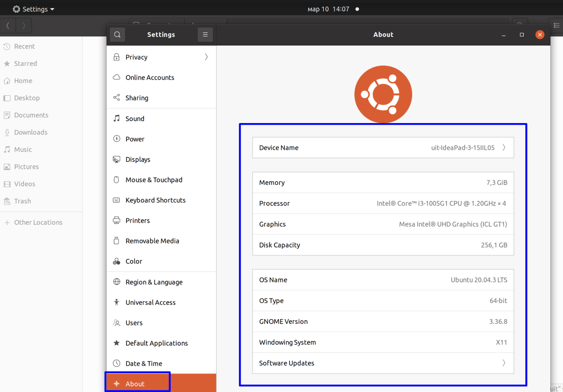563x392 pixels.
Task: Click the About sparkle icon
Action: 116,384
